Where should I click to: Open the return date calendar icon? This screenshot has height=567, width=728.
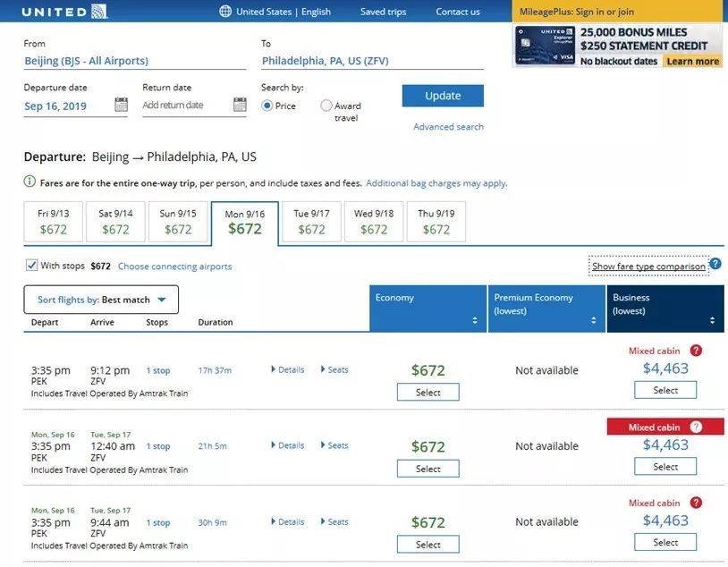240,106
